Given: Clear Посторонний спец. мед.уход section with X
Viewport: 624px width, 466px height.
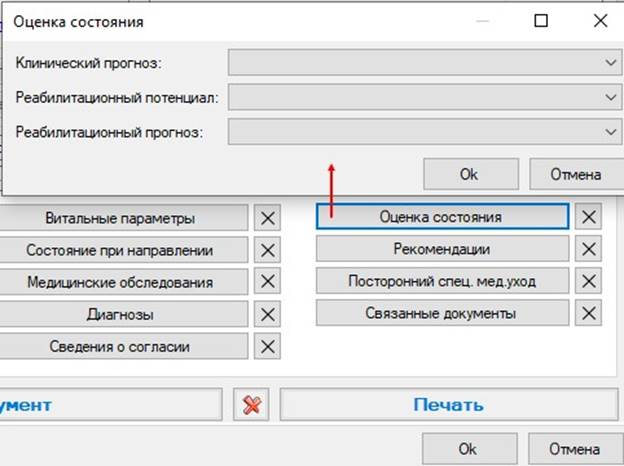Looking at the screenshot, I should tap(588, 281).
